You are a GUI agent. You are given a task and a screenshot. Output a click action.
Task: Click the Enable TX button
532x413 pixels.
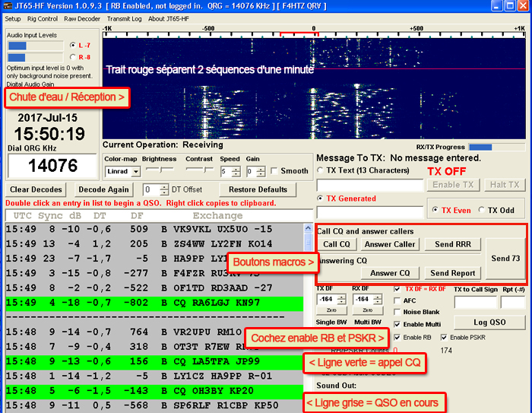(453, 185)
